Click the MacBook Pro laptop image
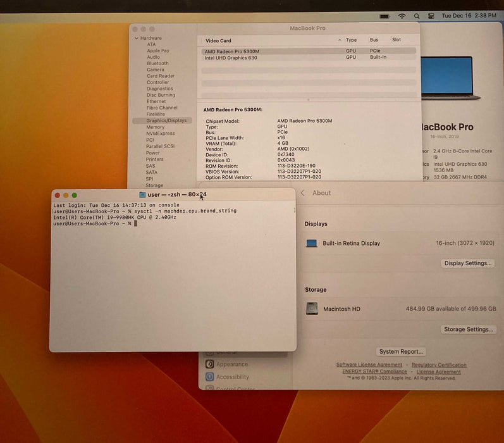Viewport: 504px width, 443px height. coord(450,78)
